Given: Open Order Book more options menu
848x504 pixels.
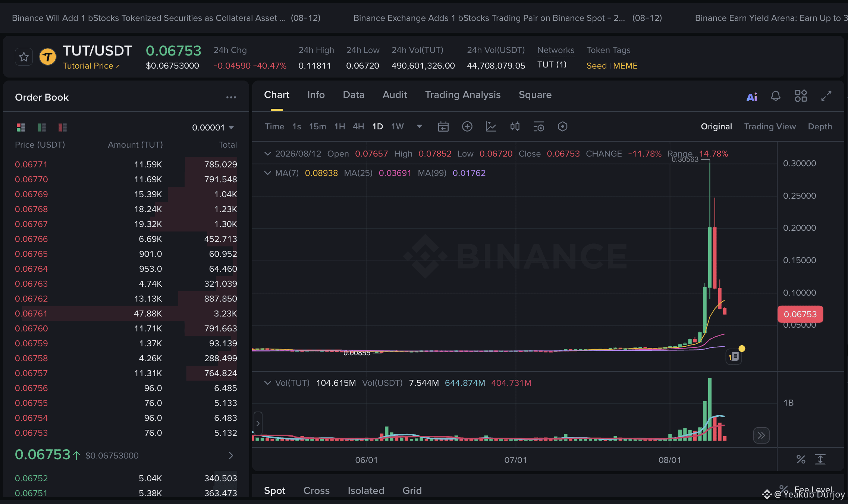Looking at the screenshot, I should 231,97.
